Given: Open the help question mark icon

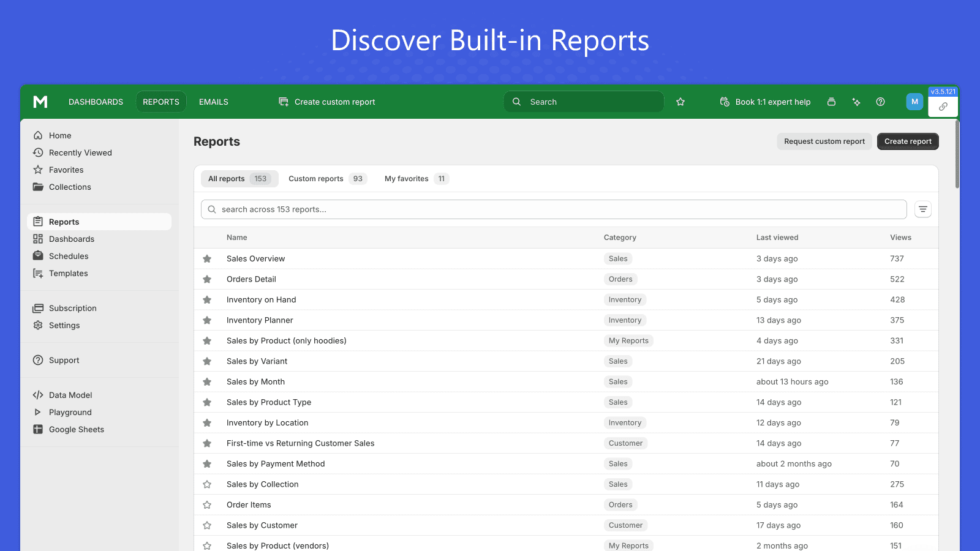Looking at the screenshot, I should point(880,102).
